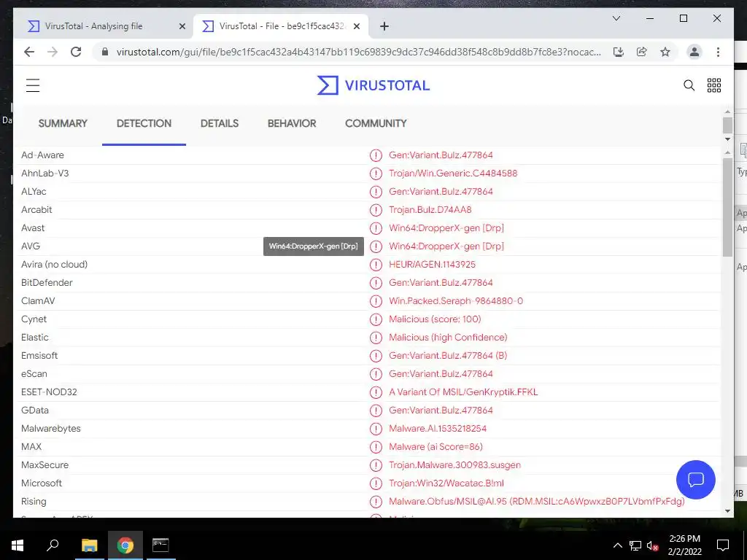Image resolution: width=747 pixels, height=560 pixels.
Task: Go back in Chrome
Action: pos(29,52)
